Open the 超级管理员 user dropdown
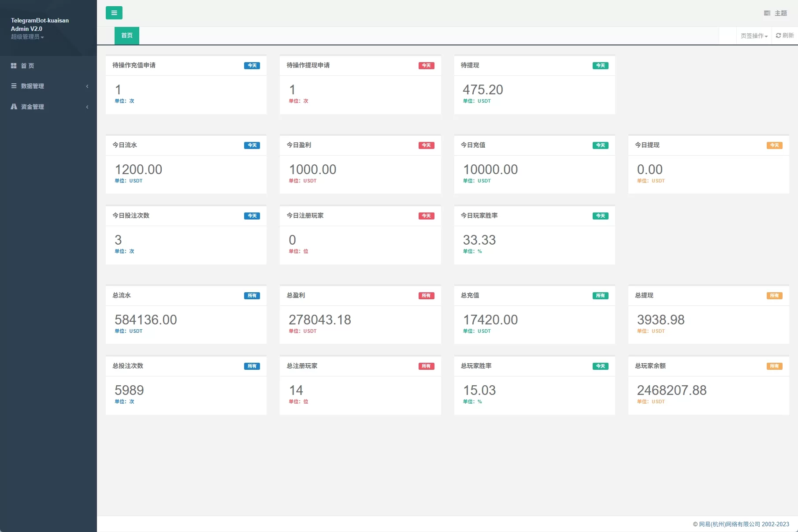The image size is (798, 532). [27, 37]
